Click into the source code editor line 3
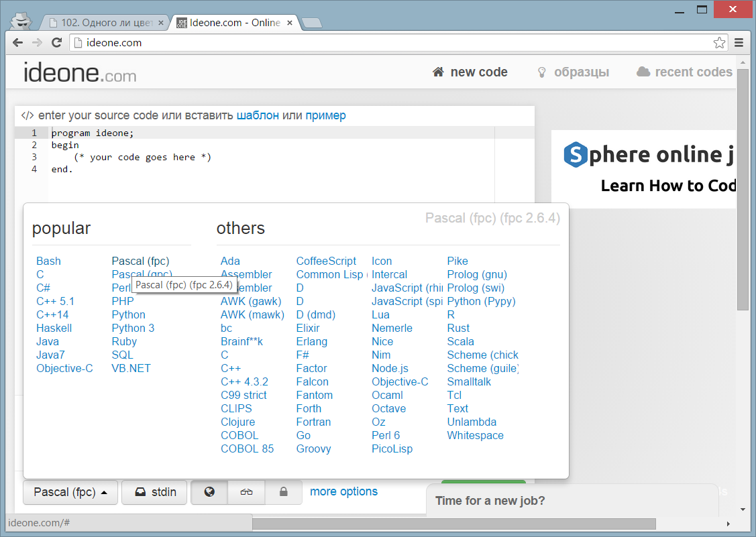Image resolution: width=756 pixels, height=537 pixels. (x=273, y=157)
